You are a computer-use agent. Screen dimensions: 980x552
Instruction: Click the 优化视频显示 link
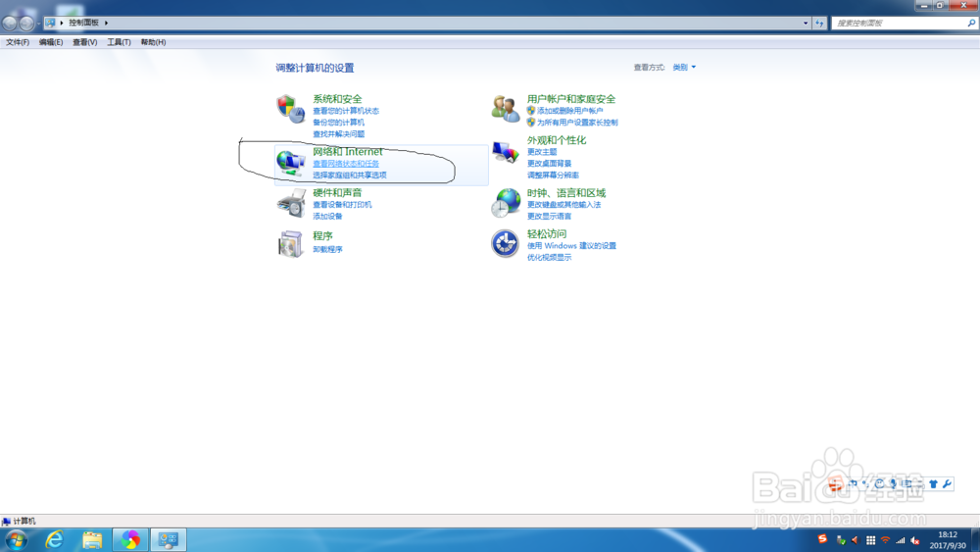[549, 258]
